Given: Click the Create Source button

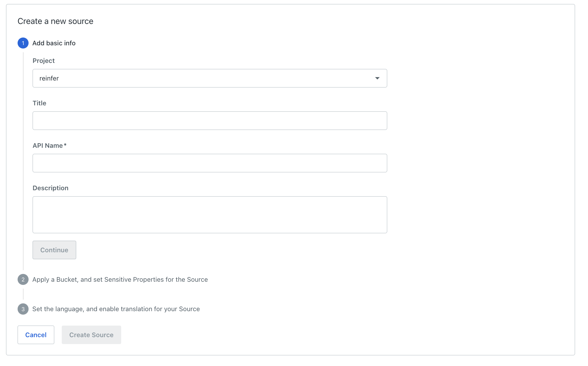Looking at the screenshot, I should pyautogui.click(x=91, y=335).
